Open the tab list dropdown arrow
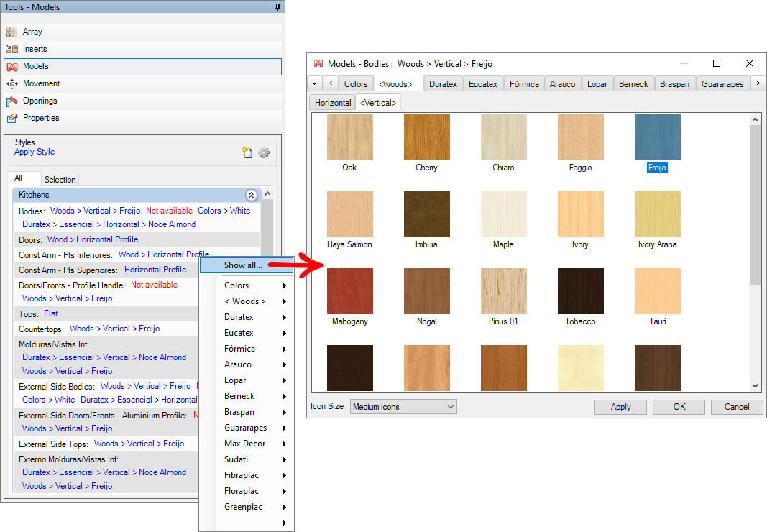 (x=315, y=83)
